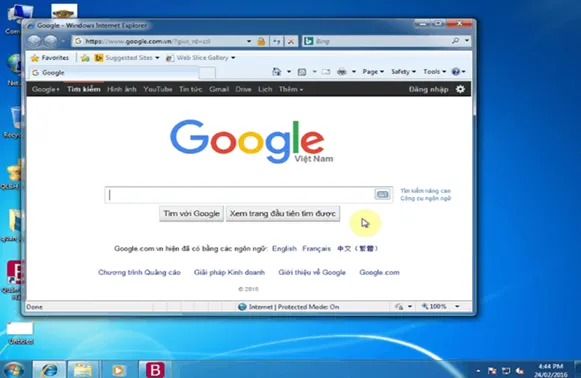The width and height of the screenshot is (581, 378).
Task: Click the security lock icon in address bar
Action: [261, 41]
